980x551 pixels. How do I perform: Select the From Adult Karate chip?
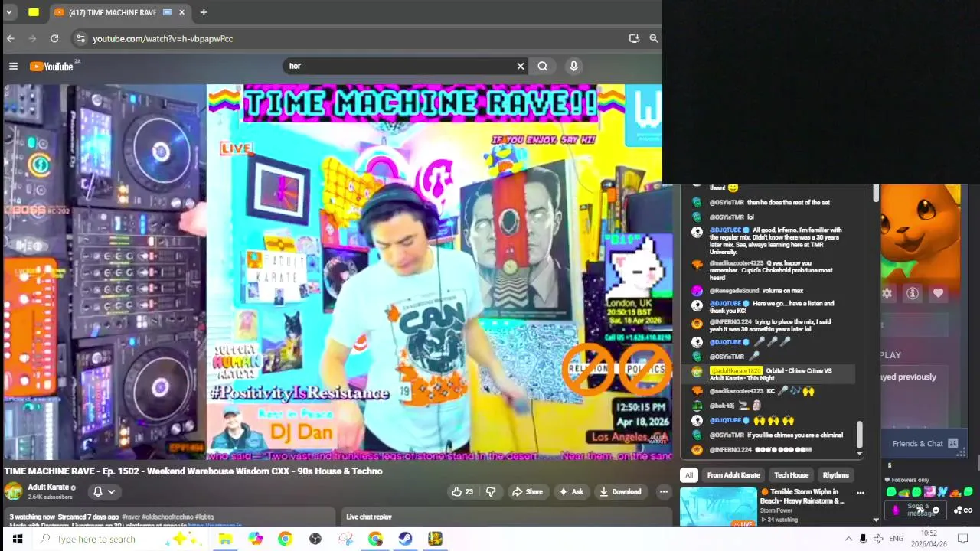click(733, 474)
